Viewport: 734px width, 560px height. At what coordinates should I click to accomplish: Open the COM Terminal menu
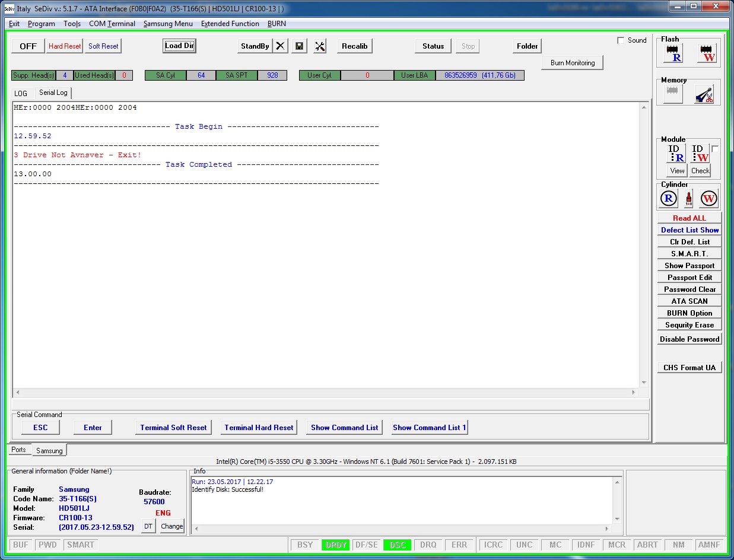(x=112, y=24)
